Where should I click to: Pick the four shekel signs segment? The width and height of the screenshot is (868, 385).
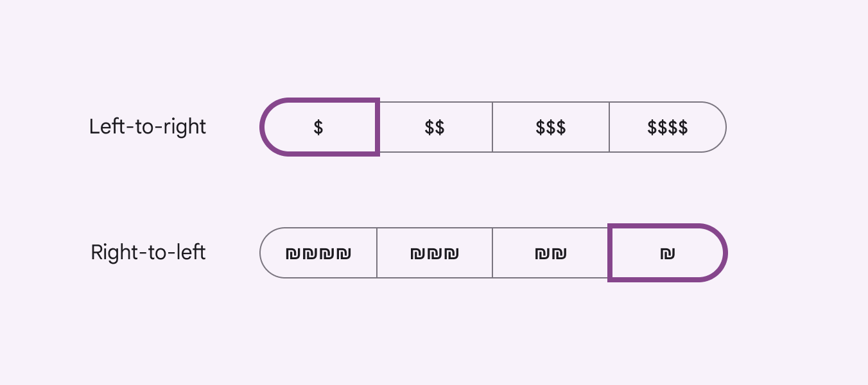tap(318, 253)
